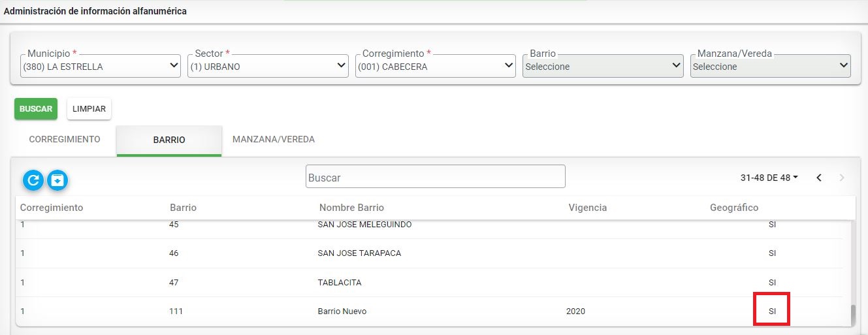Go to previous page chevron
Image resolution: width=868 pixels, height=335 pixels.
[819, 178]
